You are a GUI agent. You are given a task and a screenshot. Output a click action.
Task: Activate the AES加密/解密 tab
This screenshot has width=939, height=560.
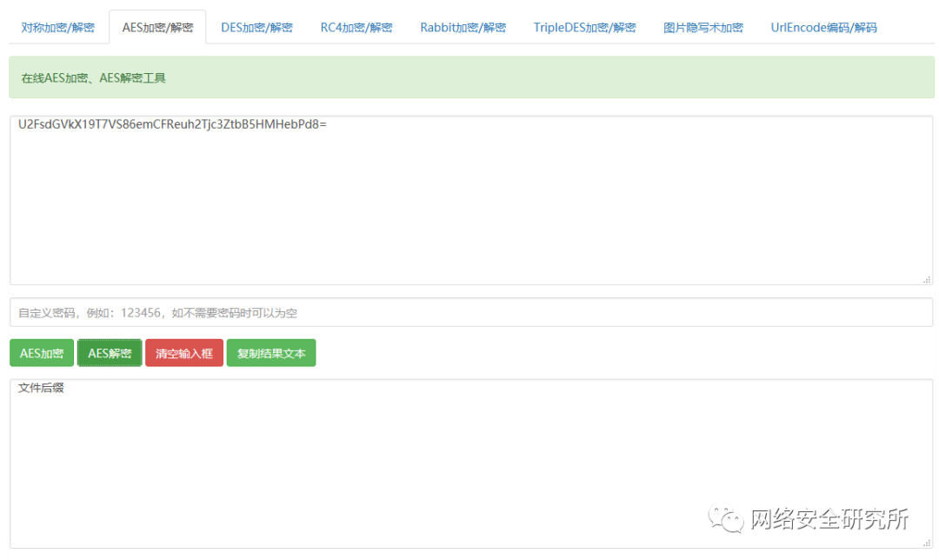tap(156, 27)
